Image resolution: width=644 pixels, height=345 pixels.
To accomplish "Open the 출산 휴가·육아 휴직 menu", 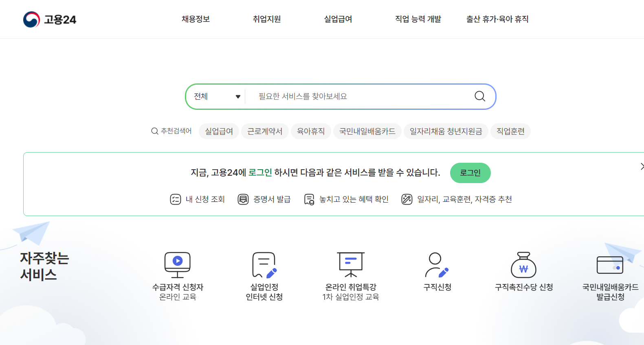I will 497,19.
